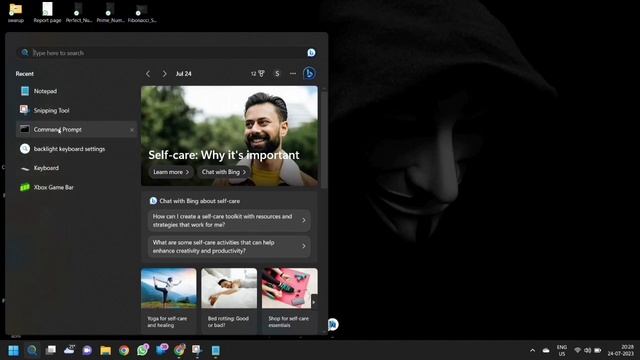Select the Fibonacci_S... desktop file
640x360 pixels.
142,12
